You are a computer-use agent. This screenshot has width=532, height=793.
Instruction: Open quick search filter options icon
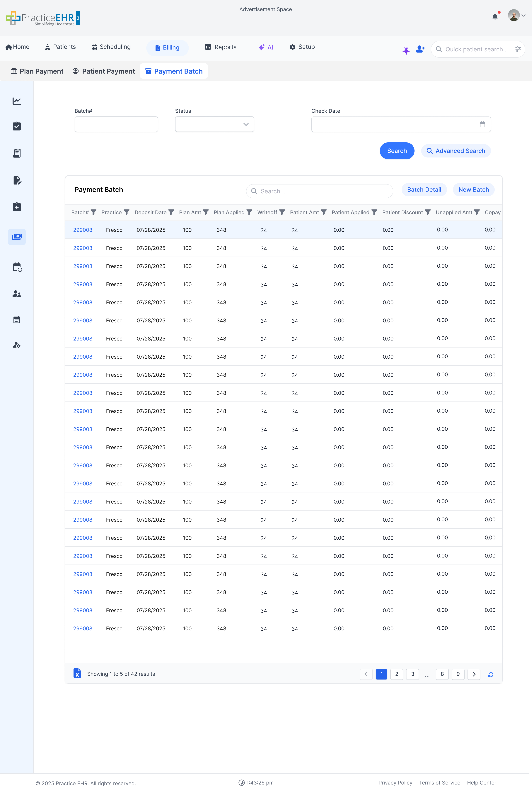[518, 49]
